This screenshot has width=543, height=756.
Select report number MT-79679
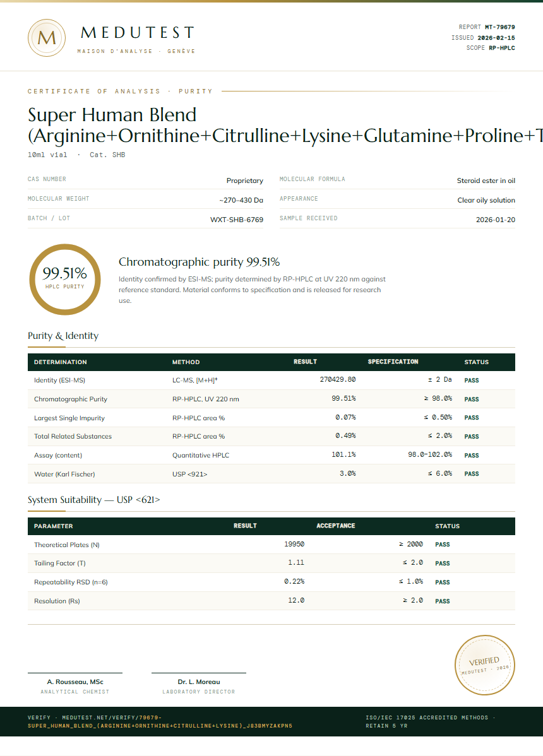(x=499, y=27)
